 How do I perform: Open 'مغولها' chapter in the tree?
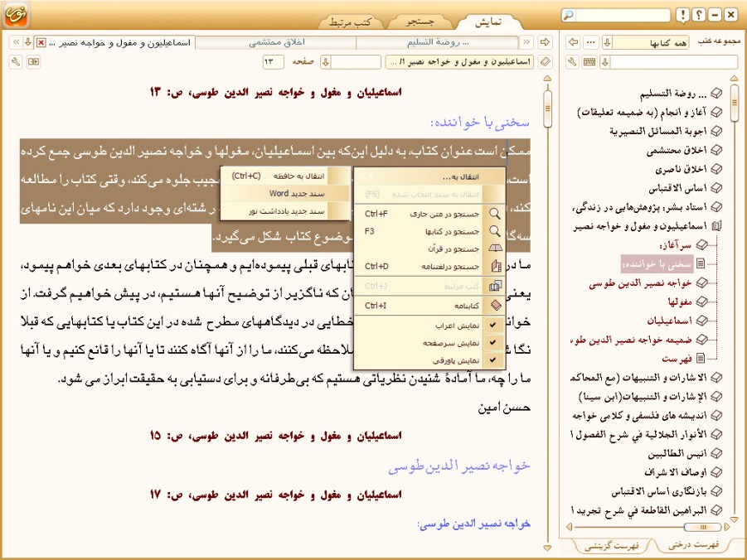click(x=680, y=302)
